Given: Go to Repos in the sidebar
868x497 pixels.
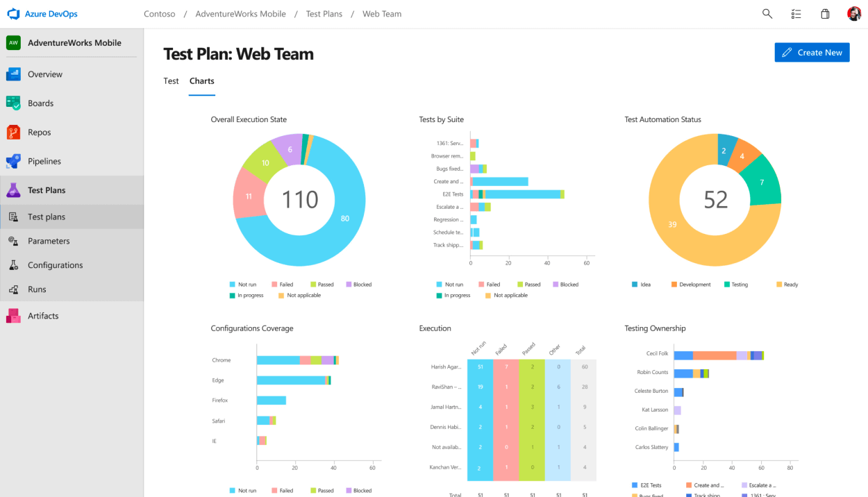Looking at the screenshot, I should pyautogui.click(x=39, y=133).
